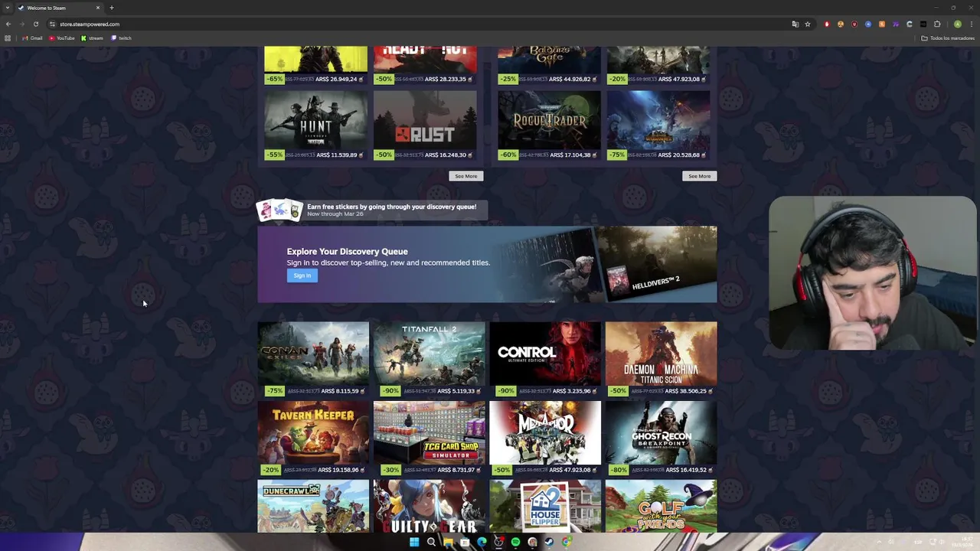Bookmark this page with the star
The image size is (980, 551).
point(808,24)
